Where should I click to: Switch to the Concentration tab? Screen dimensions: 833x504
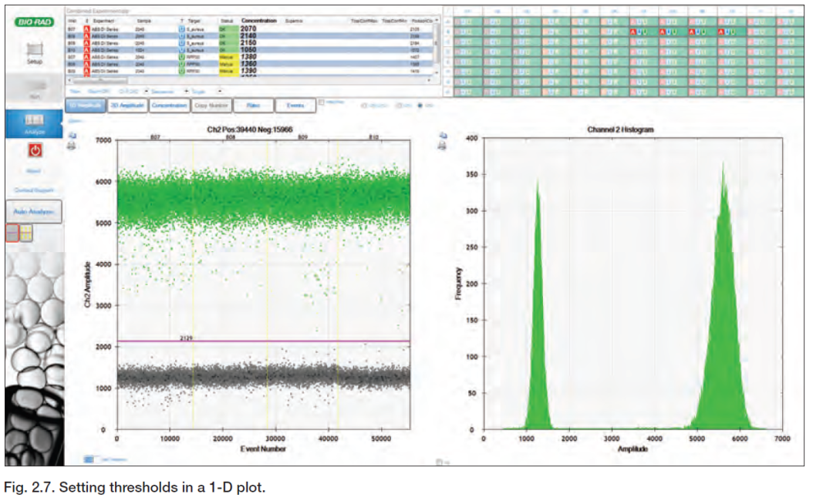click(168, 106)
